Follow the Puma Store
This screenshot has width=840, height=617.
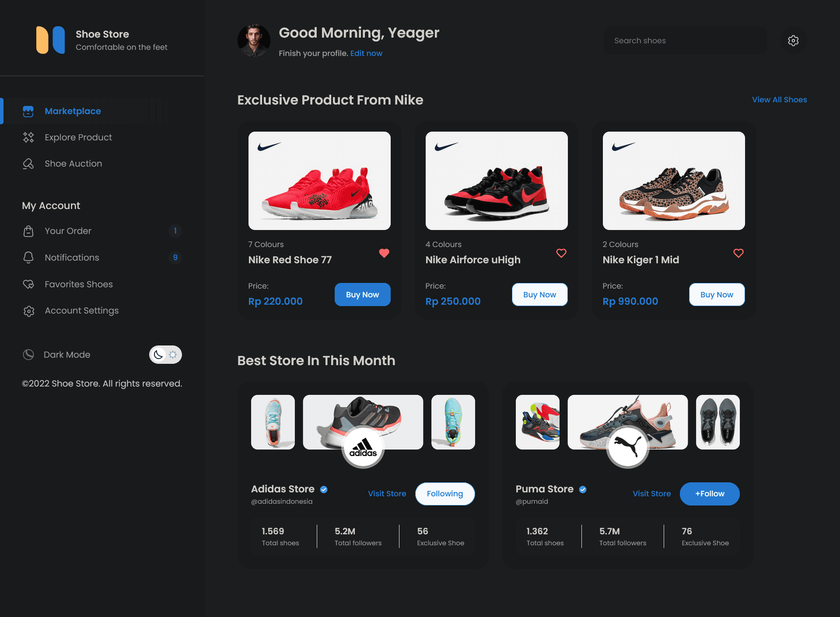pyautogui.click(x=709, y=494)
